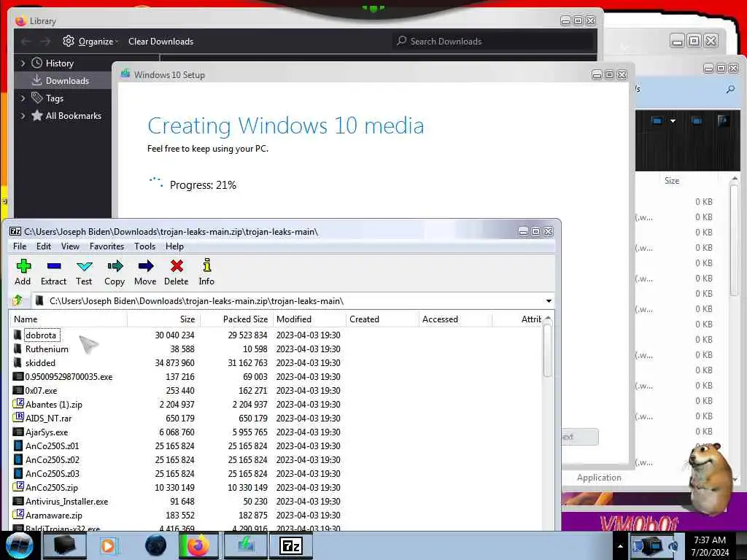Select the Ruthenium folder
The image size is (747, 560).
click(47, 349)
